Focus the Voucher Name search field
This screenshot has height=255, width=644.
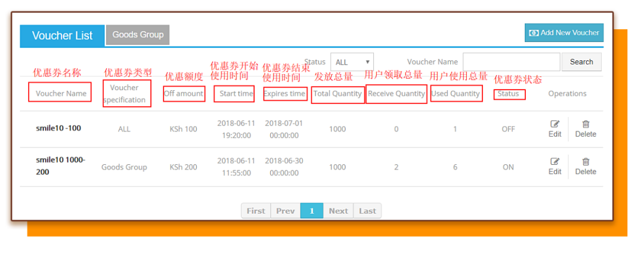click(512, 62)
